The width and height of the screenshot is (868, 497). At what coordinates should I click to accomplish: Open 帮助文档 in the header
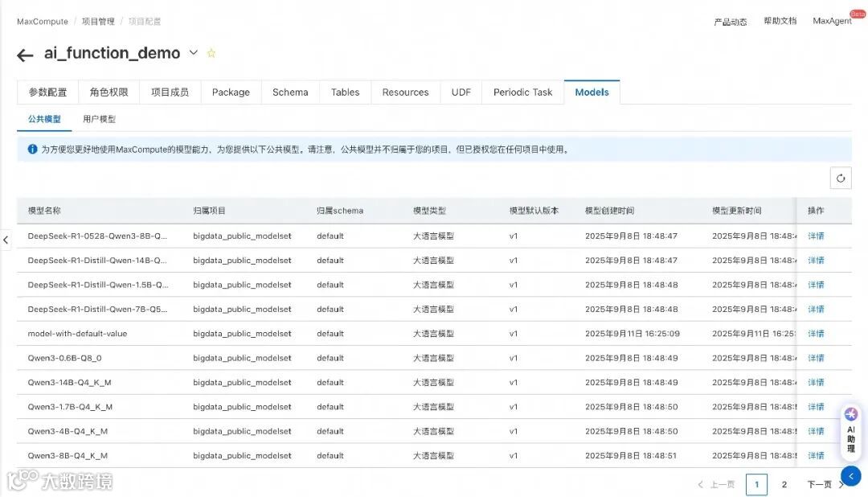point(780,20)
